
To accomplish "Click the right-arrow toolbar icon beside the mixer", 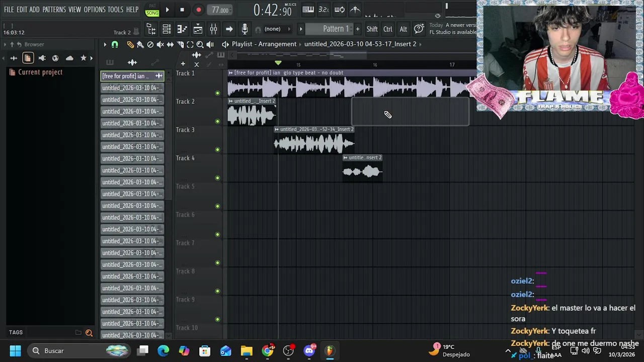I will tap(229, 29).
